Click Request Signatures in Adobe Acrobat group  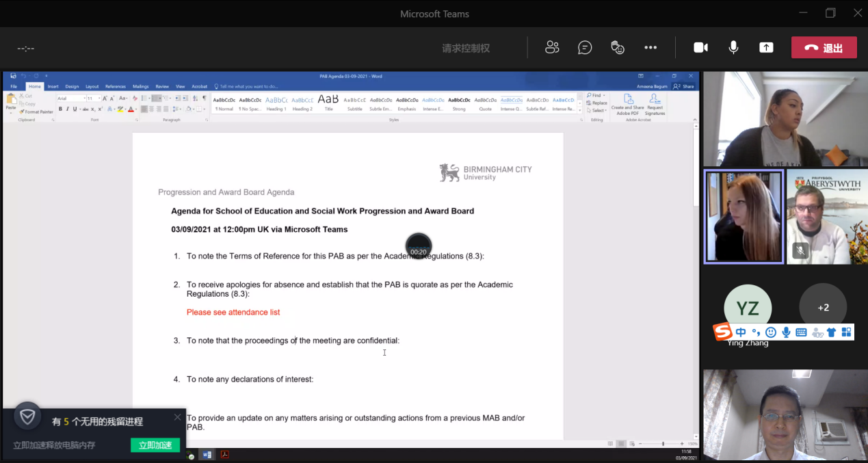655,104
